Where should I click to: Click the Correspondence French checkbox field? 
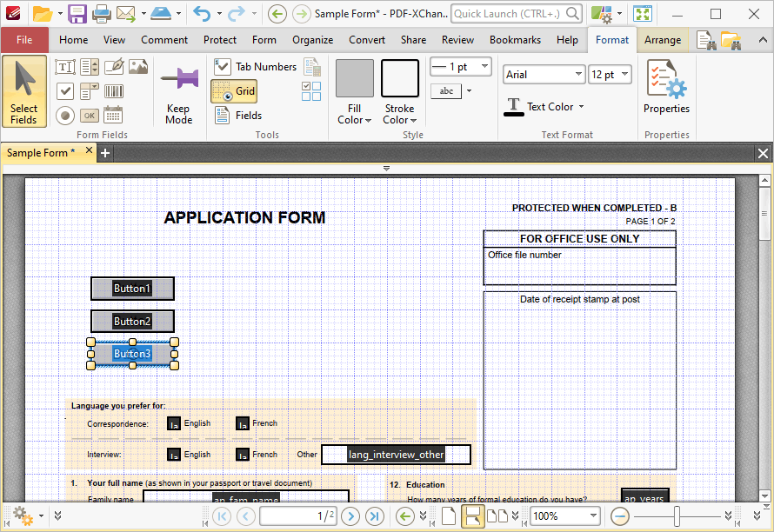243,424
